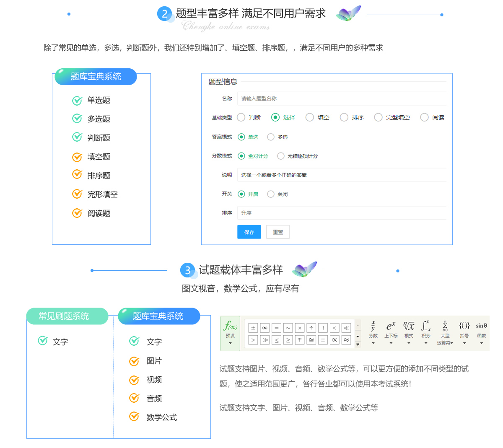This screenshot has width=503, height=448.
Task: Click the 重置 button
Action: pos(278,232)
